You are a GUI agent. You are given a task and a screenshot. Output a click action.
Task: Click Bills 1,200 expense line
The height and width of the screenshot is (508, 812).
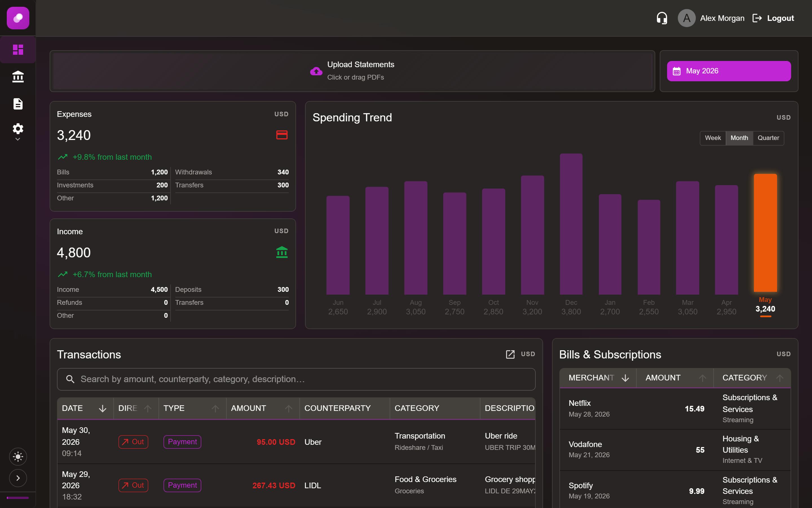[112, 172]
